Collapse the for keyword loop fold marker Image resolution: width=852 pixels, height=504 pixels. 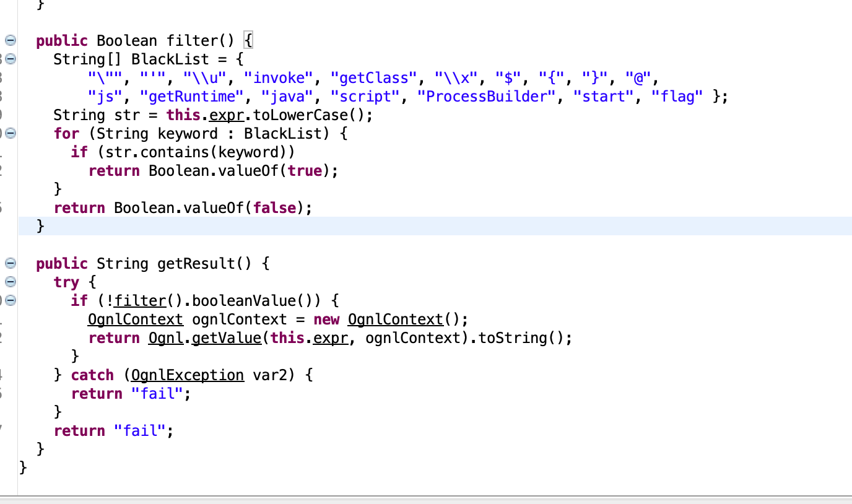(10, 134)
